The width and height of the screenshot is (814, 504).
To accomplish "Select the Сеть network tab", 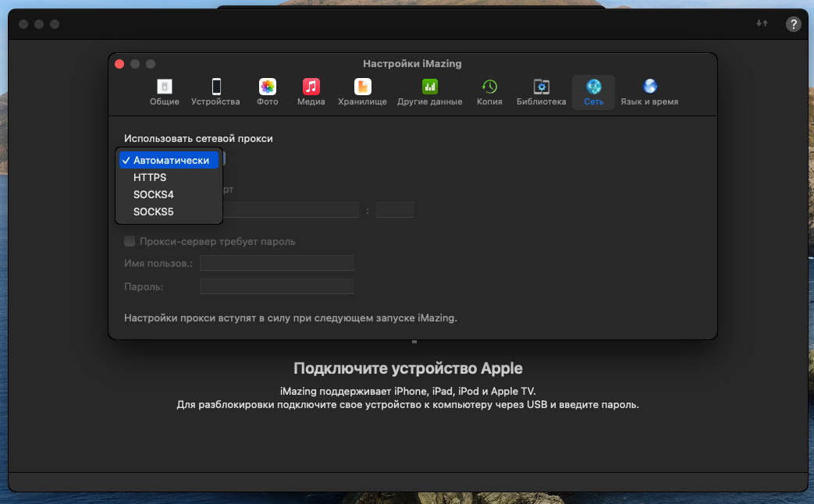I will pos(593,92).
